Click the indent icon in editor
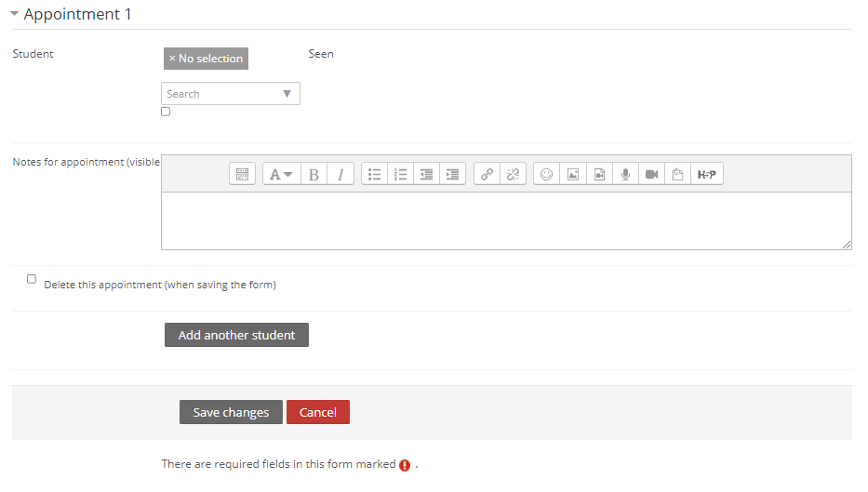 [452, 174]
